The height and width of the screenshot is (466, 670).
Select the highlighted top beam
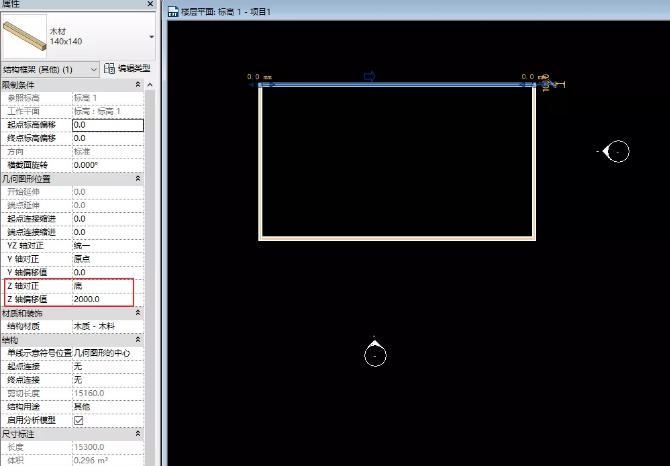point(397,85)
